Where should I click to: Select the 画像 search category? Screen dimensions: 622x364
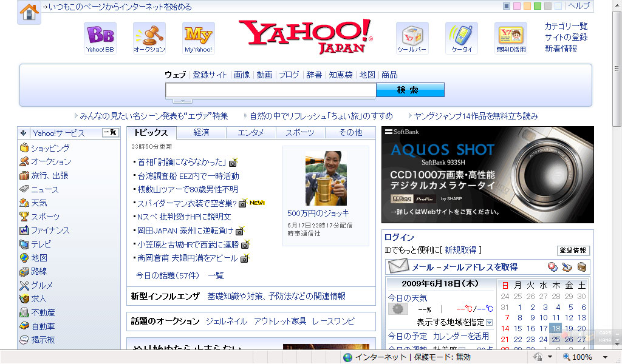pos(242,75)
